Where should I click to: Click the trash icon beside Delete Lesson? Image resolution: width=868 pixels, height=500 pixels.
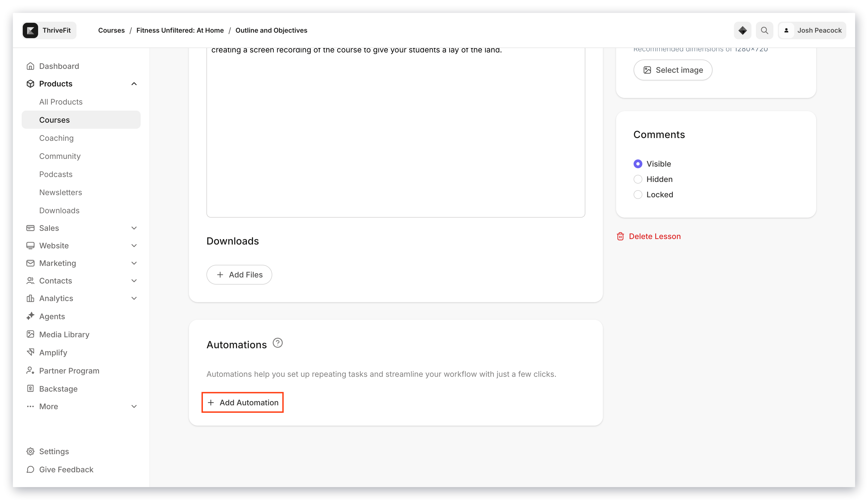tap(620, 236)
